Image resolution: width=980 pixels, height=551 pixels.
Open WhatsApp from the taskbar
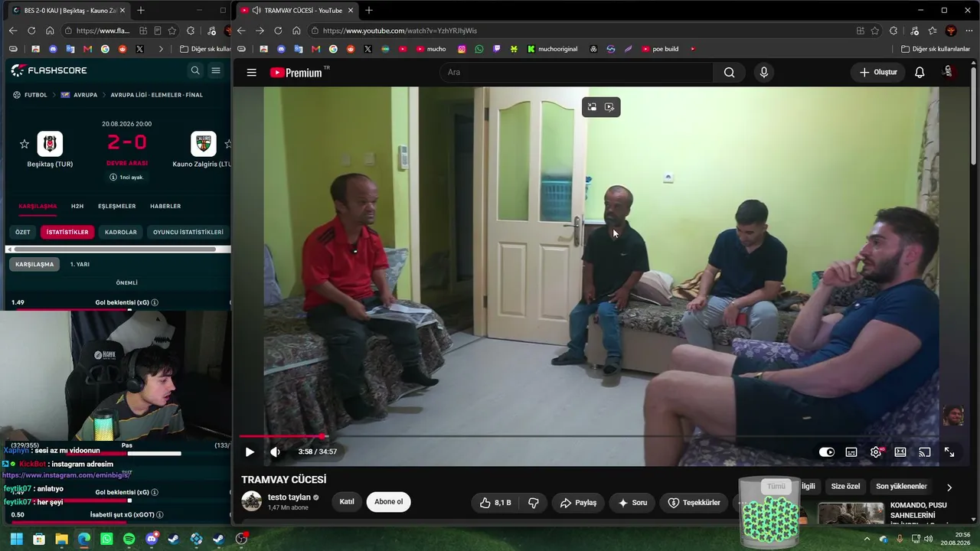coord(106,539)
